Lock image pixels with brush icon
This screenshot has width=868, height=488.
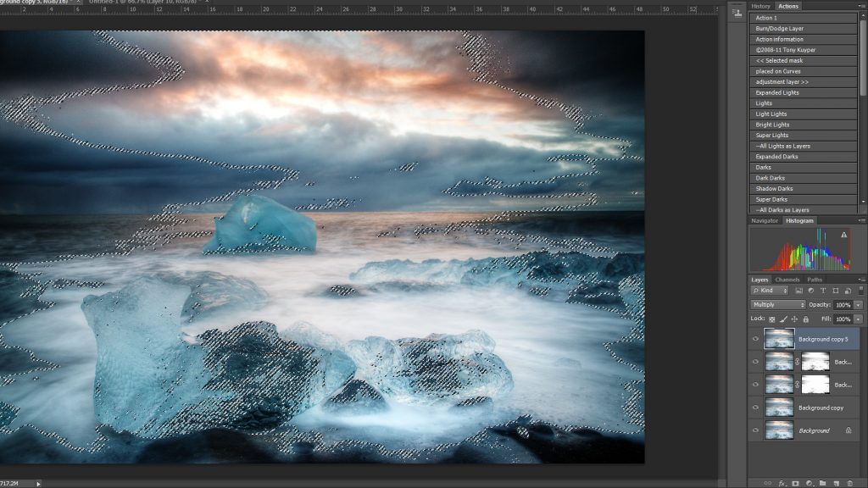point(783,319)
